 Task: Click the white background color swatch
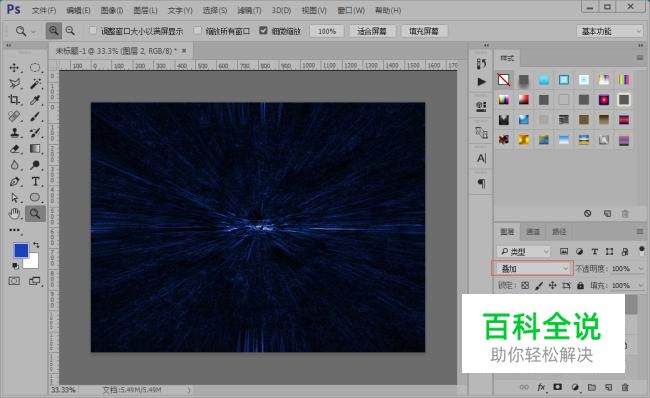pyautogui.click(x=33, y=262)
